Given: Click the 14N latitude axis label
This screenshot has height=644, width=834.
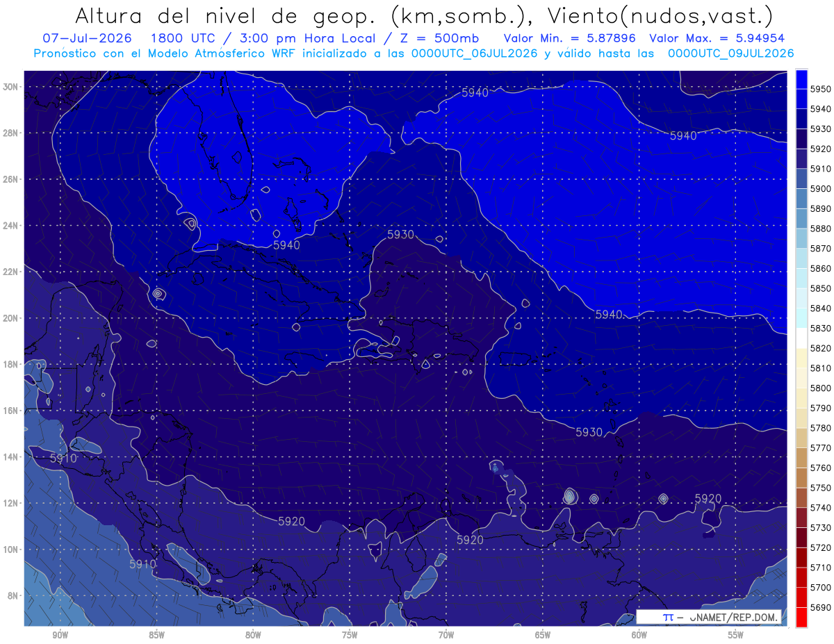Looking at the screenshot, I should pos(10,457).
